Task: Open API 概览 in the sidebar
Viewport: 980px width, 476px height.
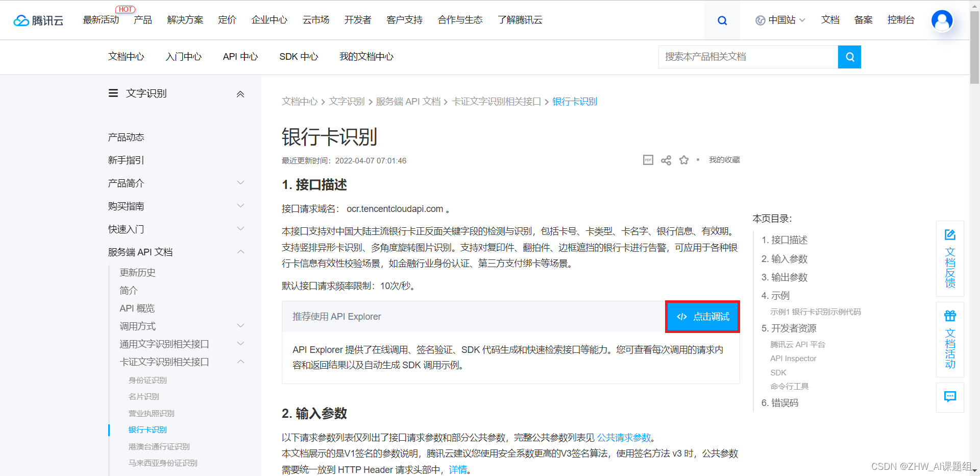Action: click(x=137, y=308)
